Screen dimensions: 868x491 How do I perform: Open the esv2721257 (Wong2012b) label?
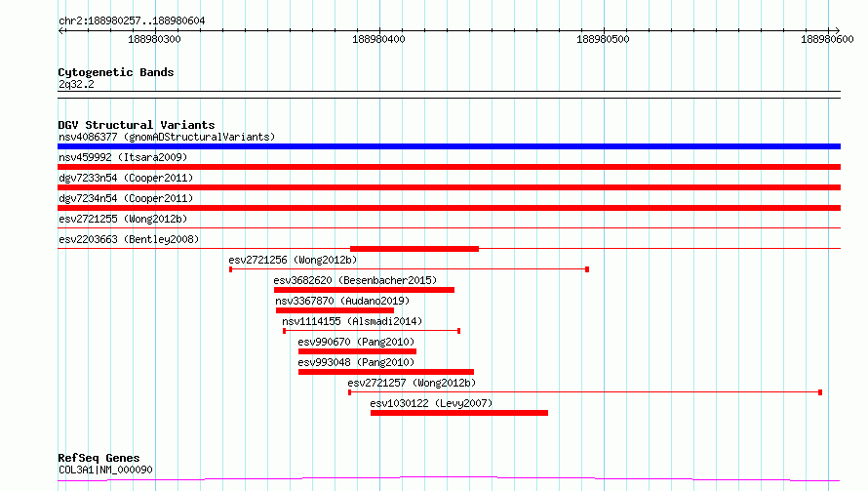(412, 383)
